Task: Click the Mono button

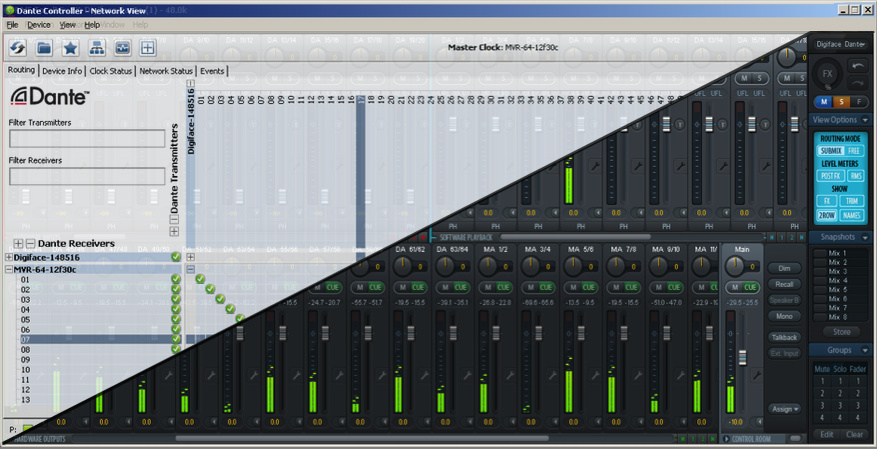Action: (785, 316)
